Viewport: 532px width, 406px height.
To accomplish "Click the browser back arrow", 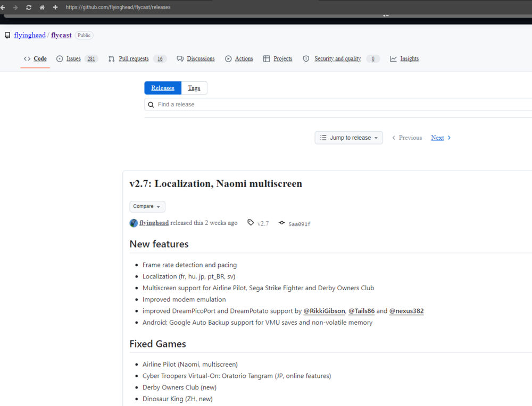I will point(3,7).
